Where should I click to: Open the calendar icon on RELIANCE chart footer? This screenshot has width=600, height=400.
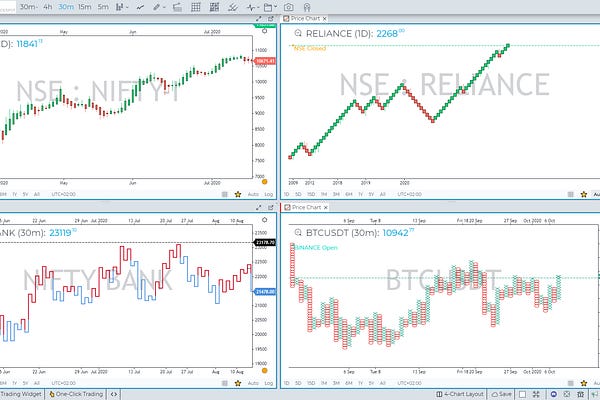(571, 194)
